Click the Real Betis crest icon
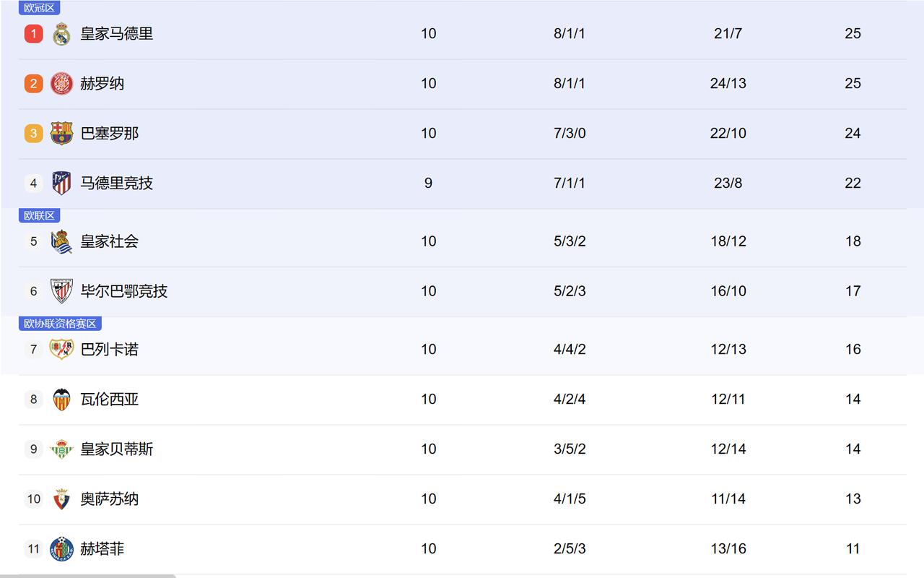The image size is (924, 578). pyautogui.click(x=61, y=449)
